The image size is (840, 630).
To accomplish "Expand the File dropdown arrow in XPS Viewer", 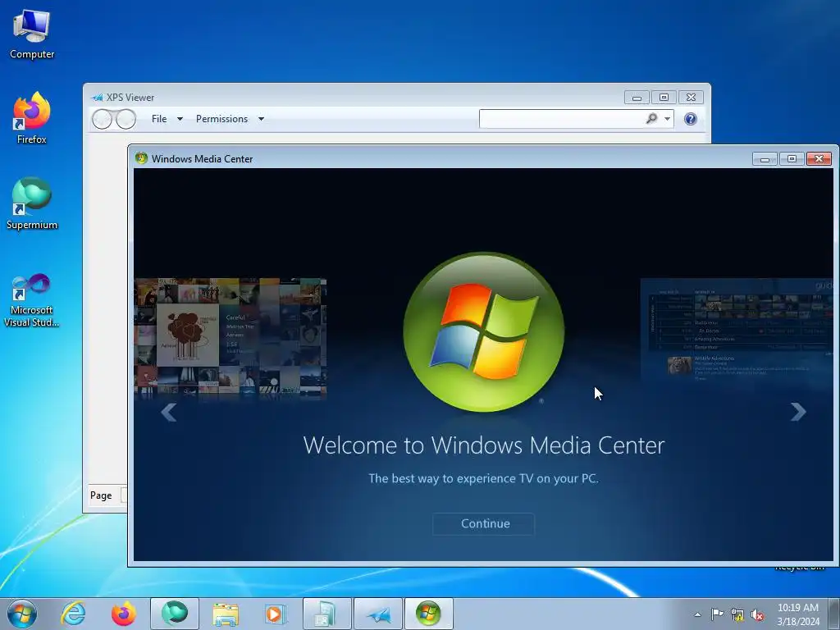I will tap(180, 119).
